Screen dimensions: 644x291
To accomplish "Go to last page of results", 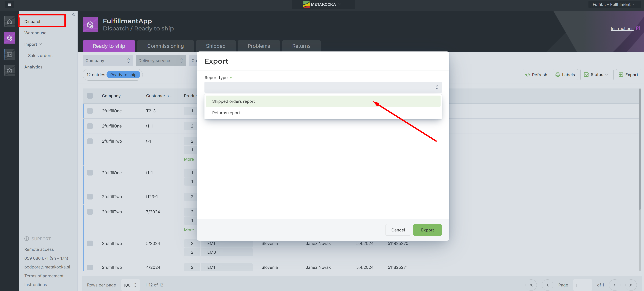I will [631, 285].
